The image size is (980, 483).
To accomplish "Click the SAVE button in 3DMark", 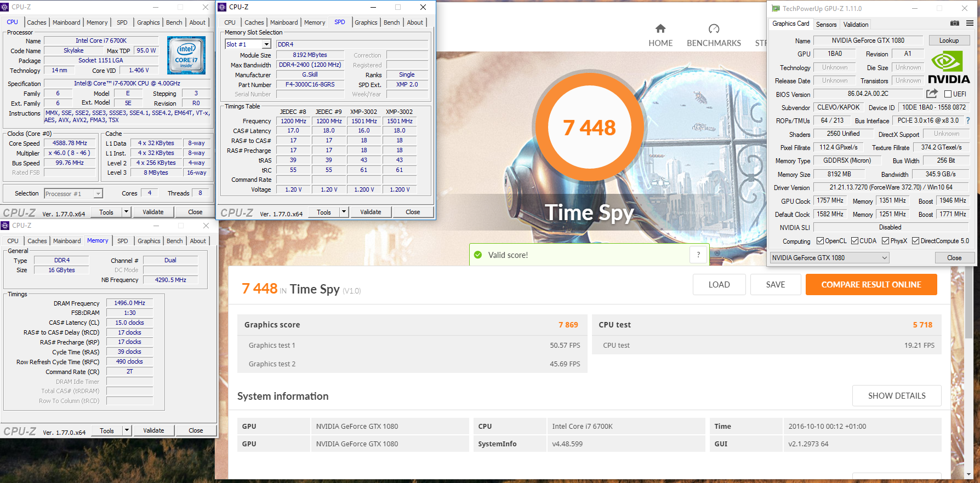I will click(776, 285).
